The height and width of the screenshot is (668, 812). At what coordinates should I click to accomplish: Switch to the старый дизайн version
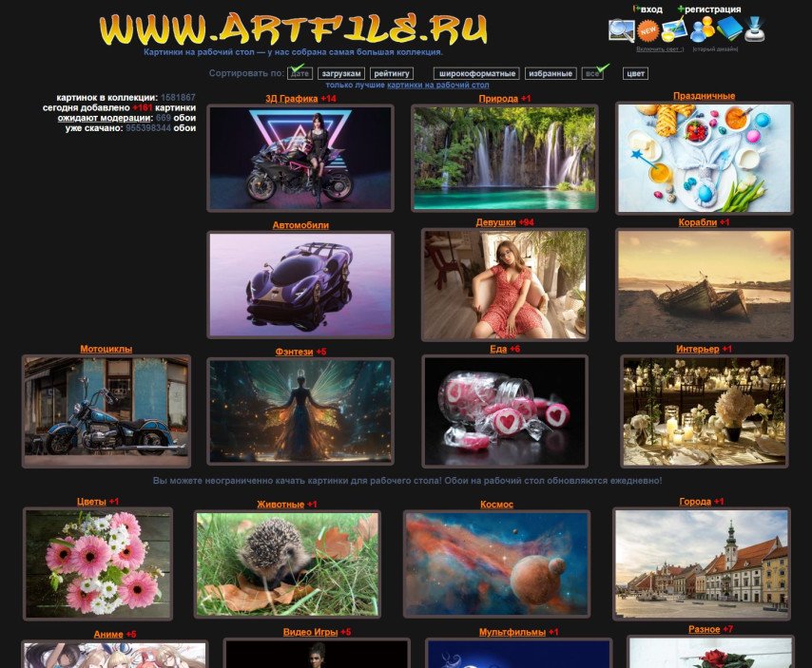click(x=715, y=48)
